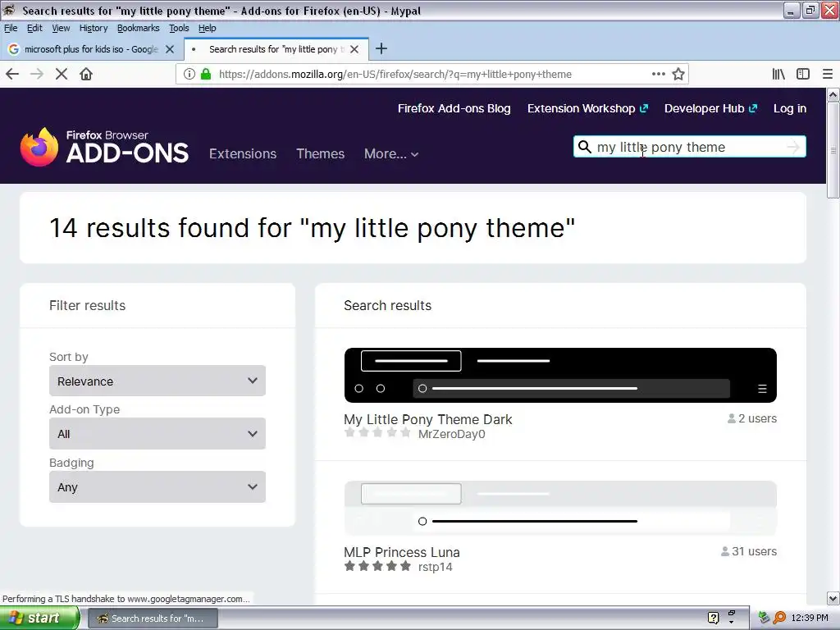Screen dimensions: 840x630
Task: Click the network tray icon near the clock
Action: coord(765,618)
